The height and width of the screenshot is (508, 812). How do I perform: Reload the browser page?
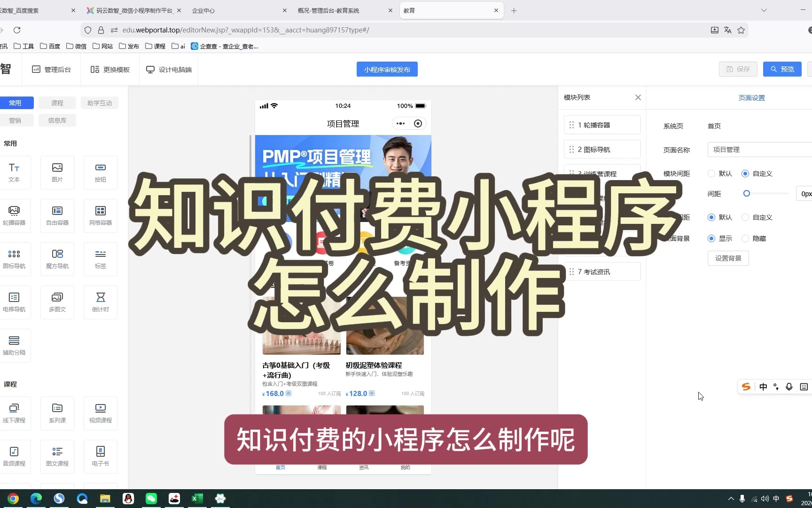tap(17, 30)
